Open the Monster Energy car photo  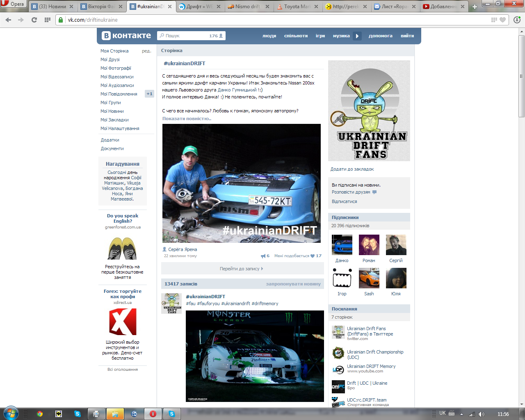coord(255,356)
